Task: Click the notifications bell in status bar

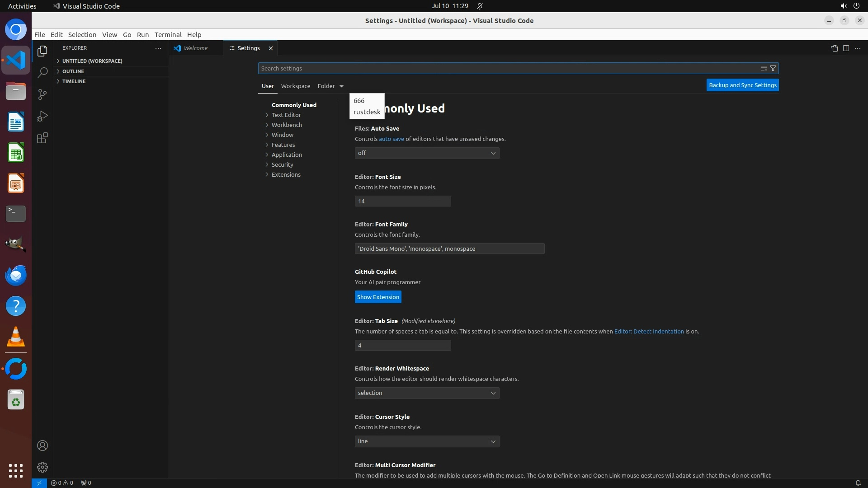Action: [x=858, y=483]
